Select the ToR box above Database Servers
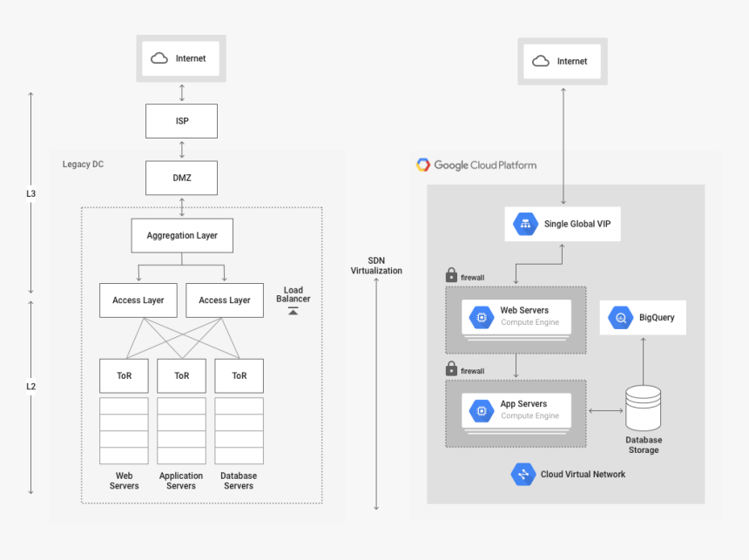749x560 pixels. click(x=240, y=375)
